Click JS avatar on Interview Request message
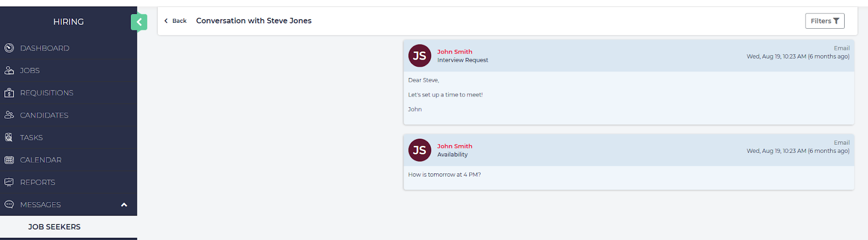 pyautogui.click(x=419, y=56)
